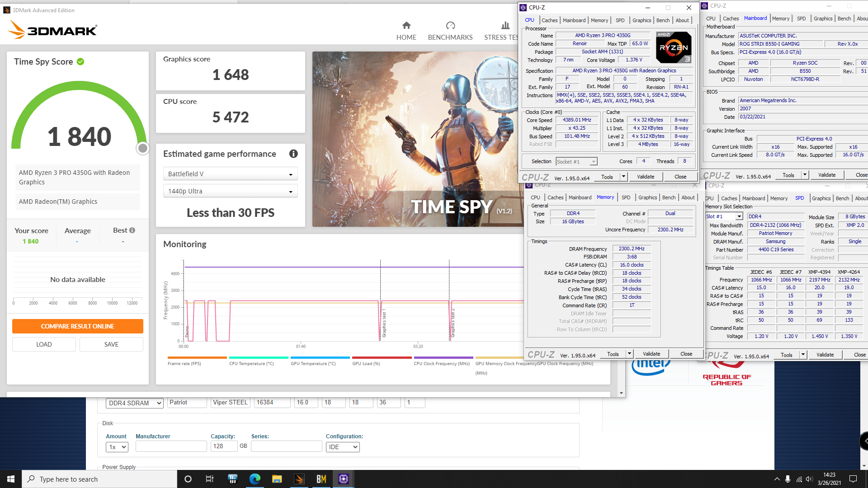Image resolution: width=868 pixels, height=488 pixels.
Task: Click the Best score info icon
Action: (x=132, y=230)
